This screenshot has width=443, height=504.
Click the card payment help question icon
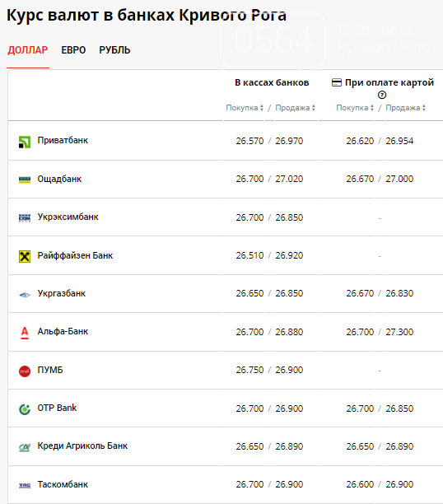pos(382,95)
